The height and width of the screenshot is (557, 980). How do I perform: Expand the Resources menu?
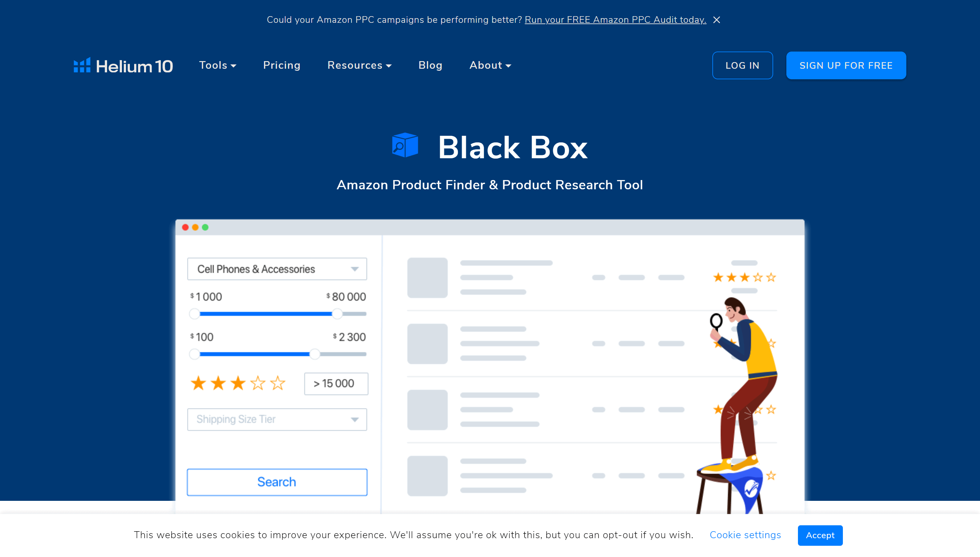tap(359, 65)
